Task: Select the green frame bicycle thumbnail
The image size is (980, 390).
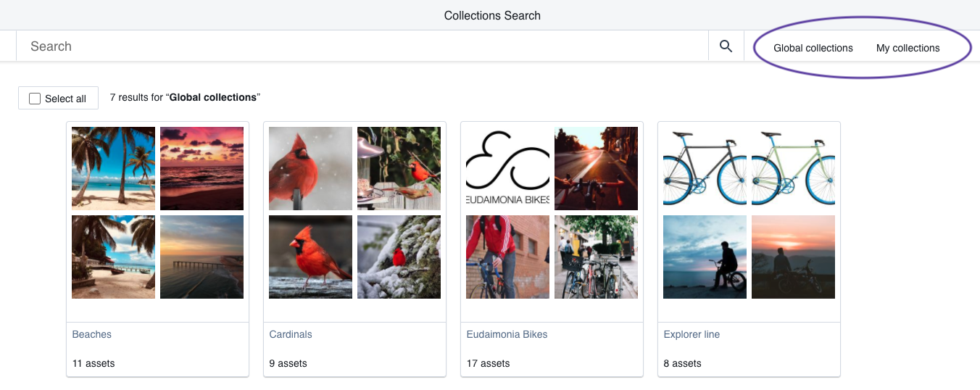Action: point(793,169)
